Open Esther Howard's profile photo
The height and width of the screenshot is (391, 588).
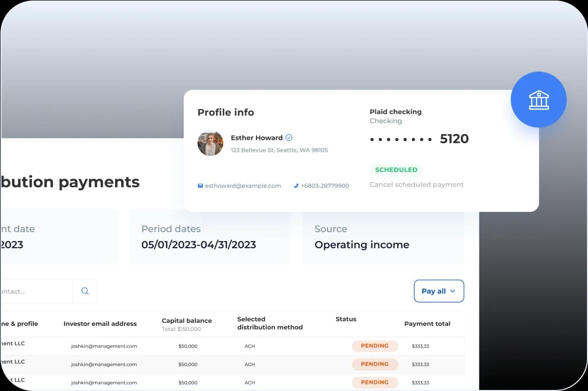[210, 143]
